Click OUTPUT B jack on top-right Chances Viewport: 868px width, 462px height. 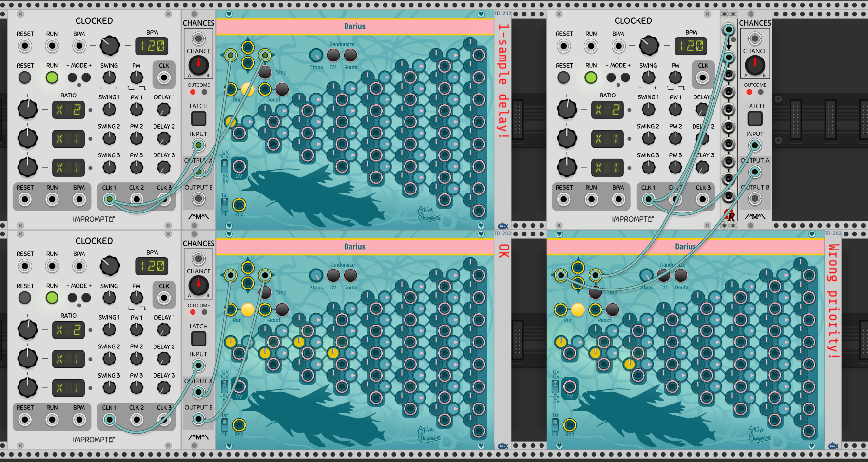(x=755, y=198)
